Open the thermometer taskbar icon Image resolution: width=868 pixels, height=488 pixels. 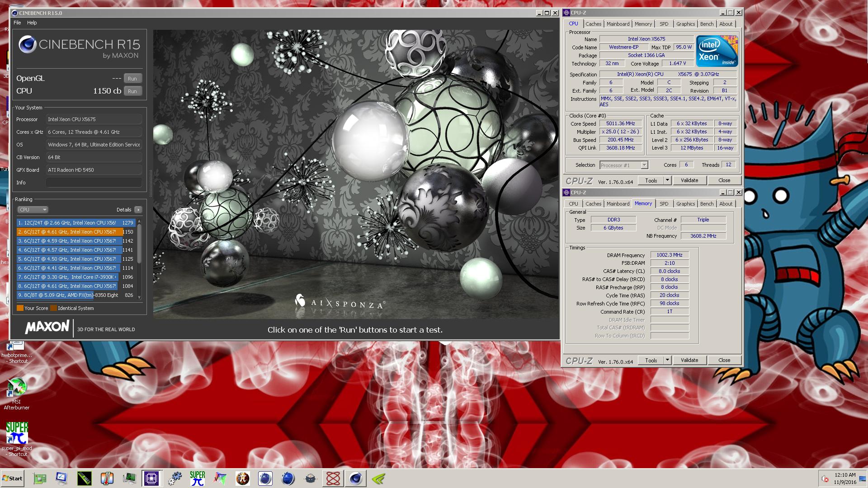click(x=107, y=479)
